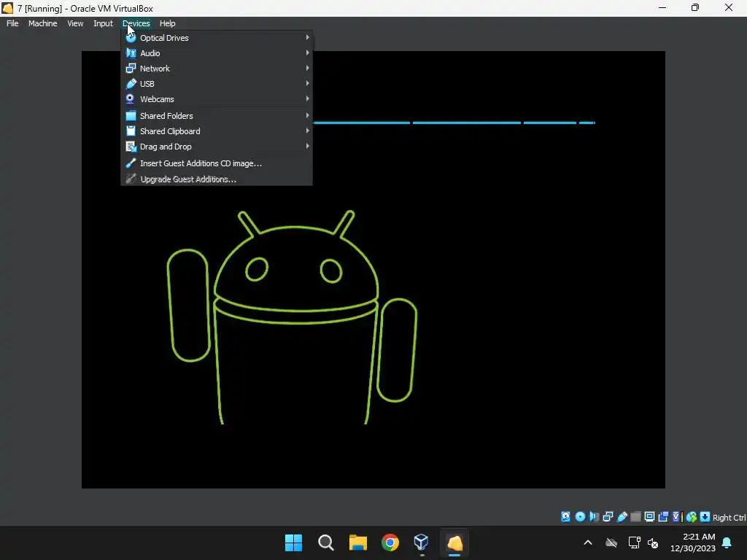Close the Devices menu
The height and width of the screenshot is (560, 747).
coord(136,23)
